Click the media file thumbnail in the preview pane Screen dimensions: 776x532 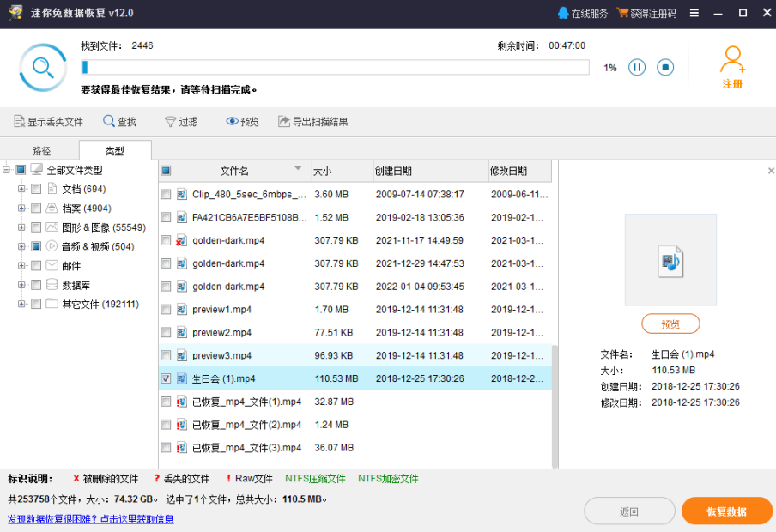coord(670,261)
